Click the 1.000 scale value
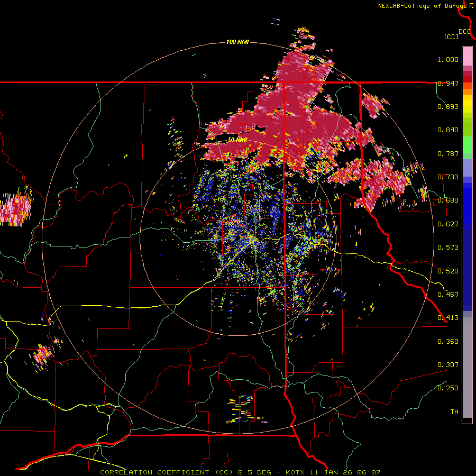 tap(448, 59)
